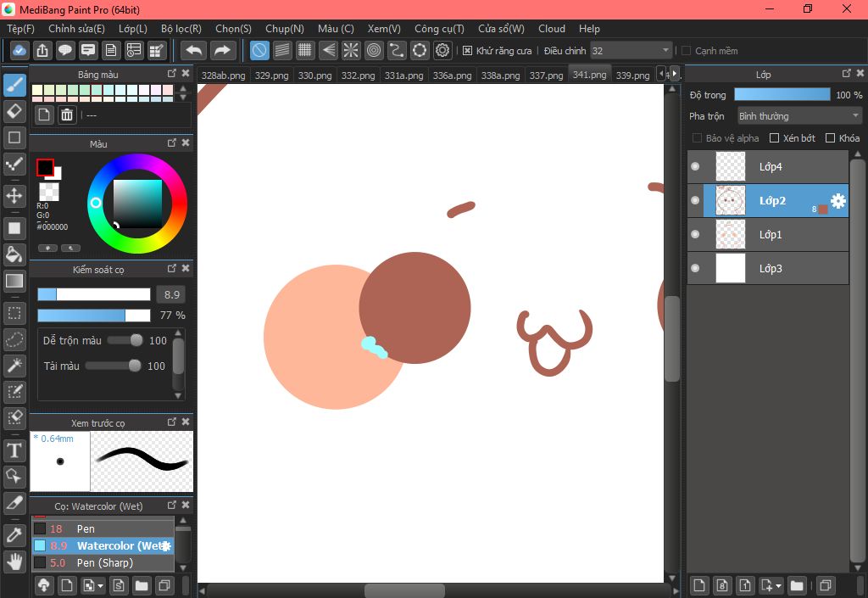Image resolution: width=868 pixels, height=598 pixels.
Task: Enable crisscross grid snap
Action: point(305,50)
